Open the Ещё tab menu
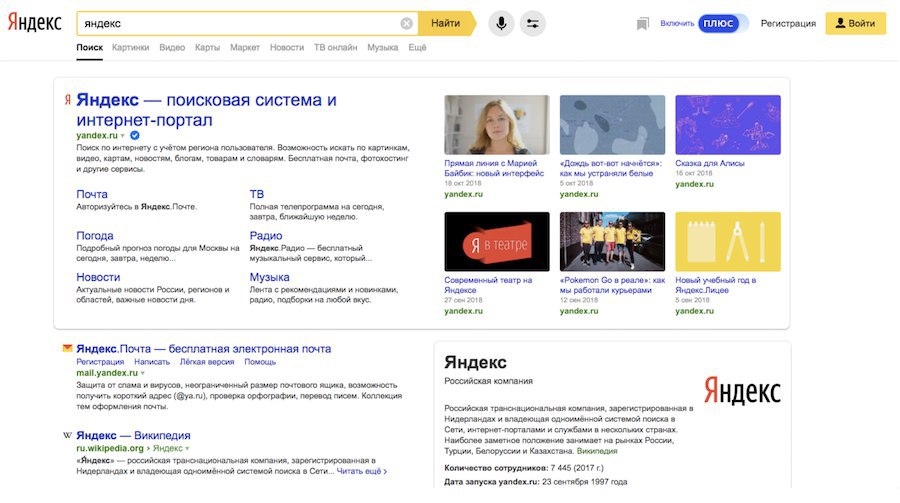This screenshot has height=503, width=900. click(417, 48)
